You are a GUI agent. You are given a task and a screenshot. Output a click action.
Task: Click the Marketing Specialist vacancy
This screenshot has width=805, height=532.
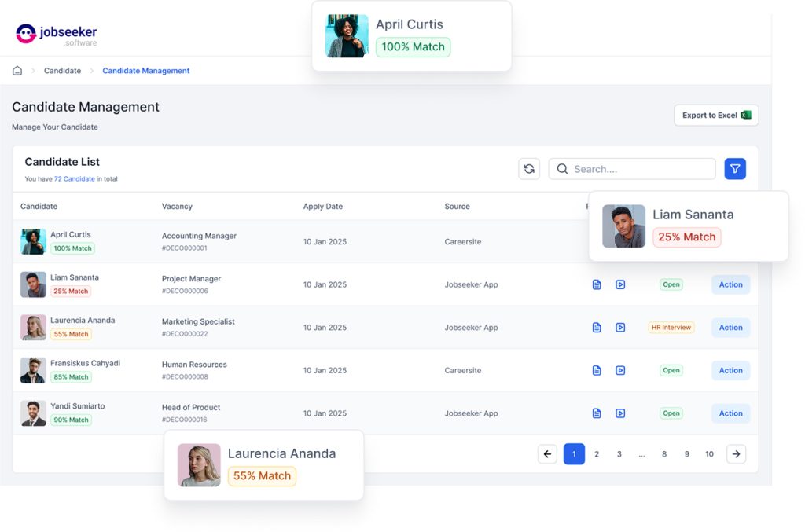click(198, 321)
